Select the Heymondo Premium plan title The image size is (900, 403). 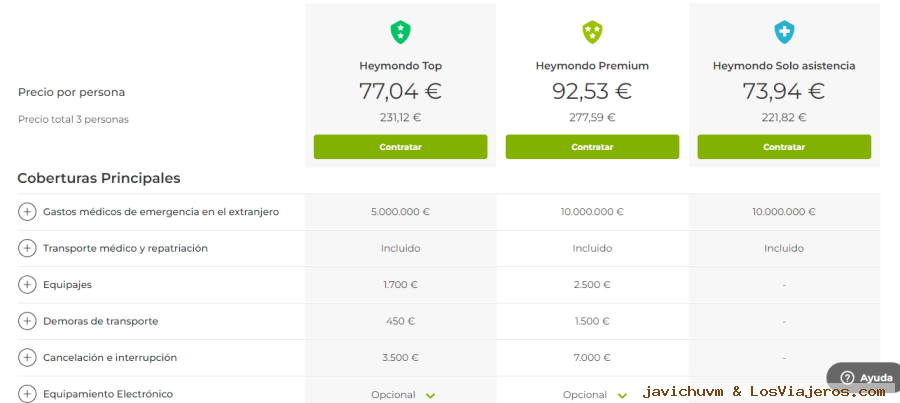[x=592, y=66]
